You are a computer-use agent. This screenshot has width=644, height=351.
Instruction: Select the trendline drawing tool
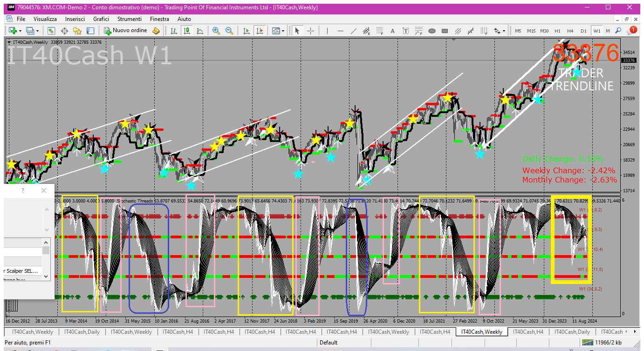[x=354, y=31]
